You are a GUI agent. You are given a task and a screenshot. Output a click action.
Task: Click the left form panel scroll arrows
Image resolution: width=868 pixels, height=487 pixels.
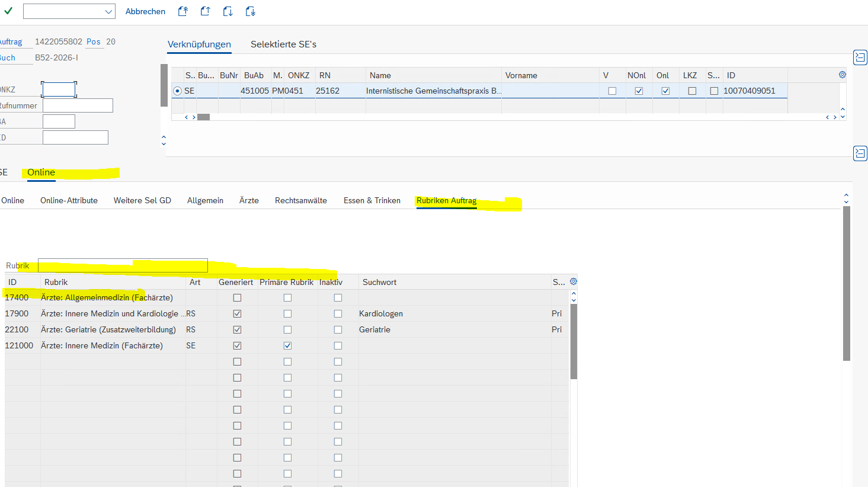(x=164, y=140)
